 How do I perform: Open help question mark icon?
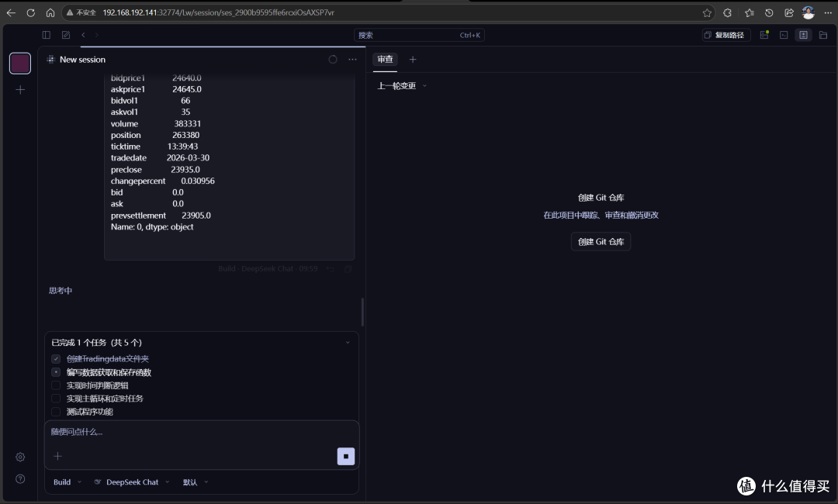pyautogui.click(x=20, y=479)
